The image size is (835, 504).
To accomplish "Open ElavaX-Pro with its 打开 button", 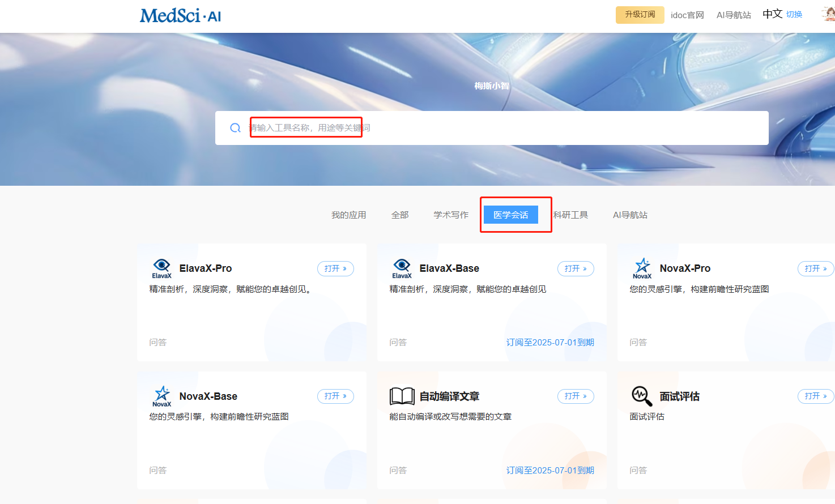I will point(335,268).
